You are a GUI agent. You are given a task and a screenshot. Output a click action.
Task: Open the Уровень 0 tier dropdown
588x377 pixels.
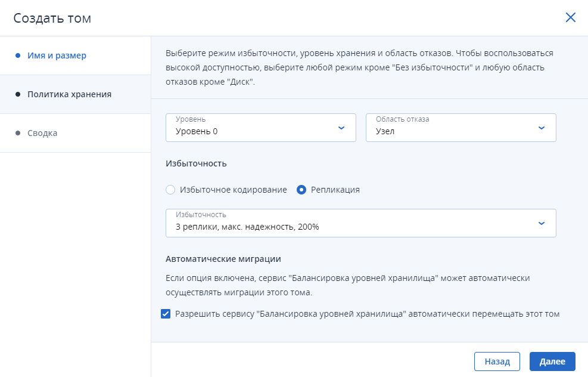tap(260, 128)
